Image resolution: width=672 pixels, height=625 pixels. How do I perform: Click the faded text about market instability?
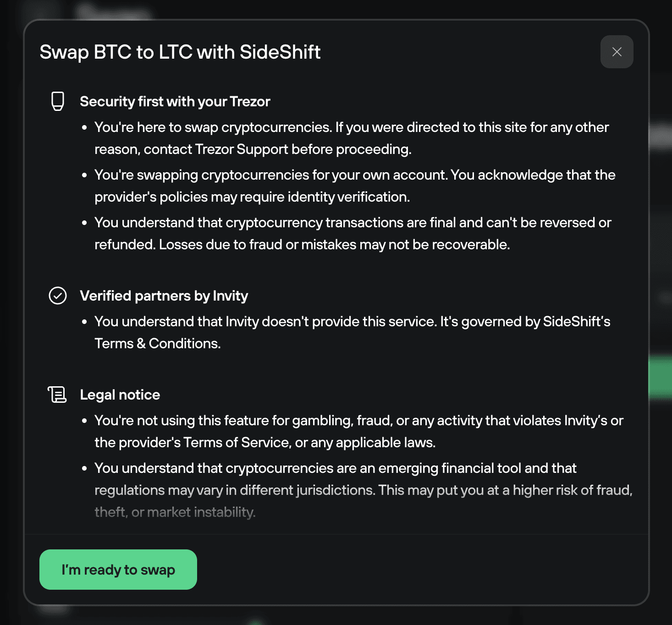175,512
